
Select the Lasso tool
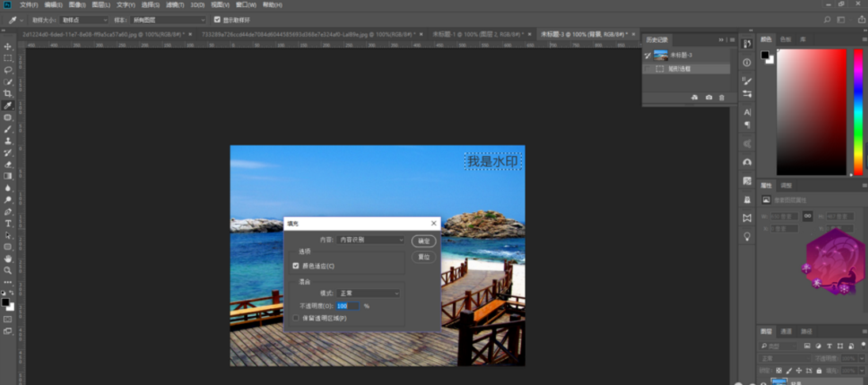click(8, 71)
